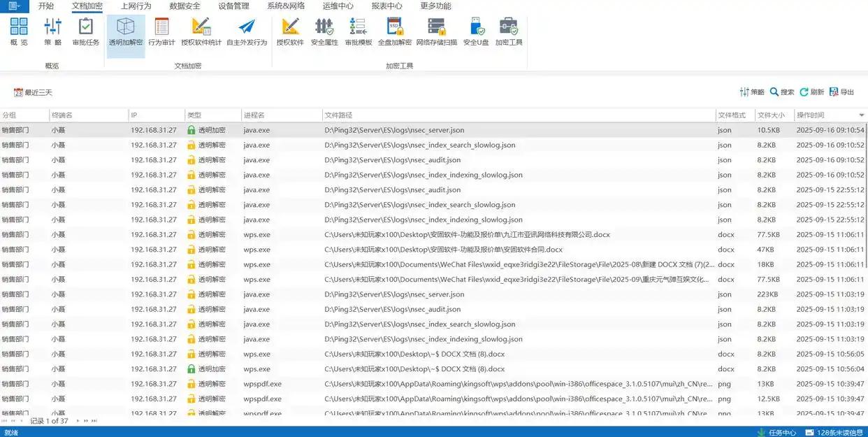Open 审批模板 in the ribbon
Screen dimensions: 868x437
tap(359, 32)
